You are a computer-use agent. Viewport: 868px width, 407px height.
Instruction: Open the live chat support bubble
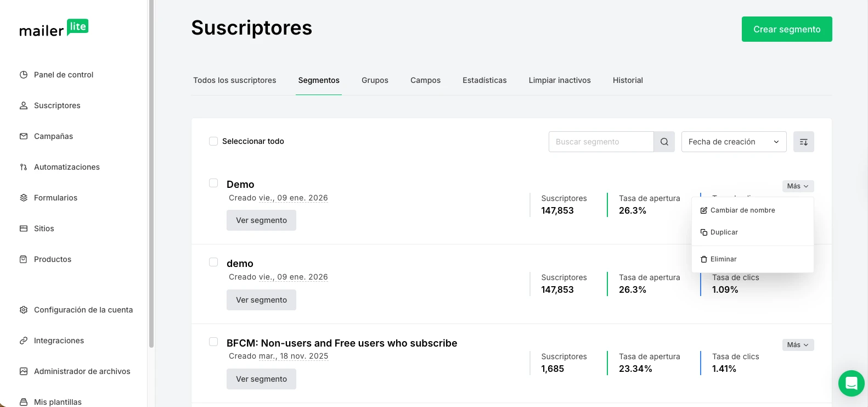tap(851, 383)
